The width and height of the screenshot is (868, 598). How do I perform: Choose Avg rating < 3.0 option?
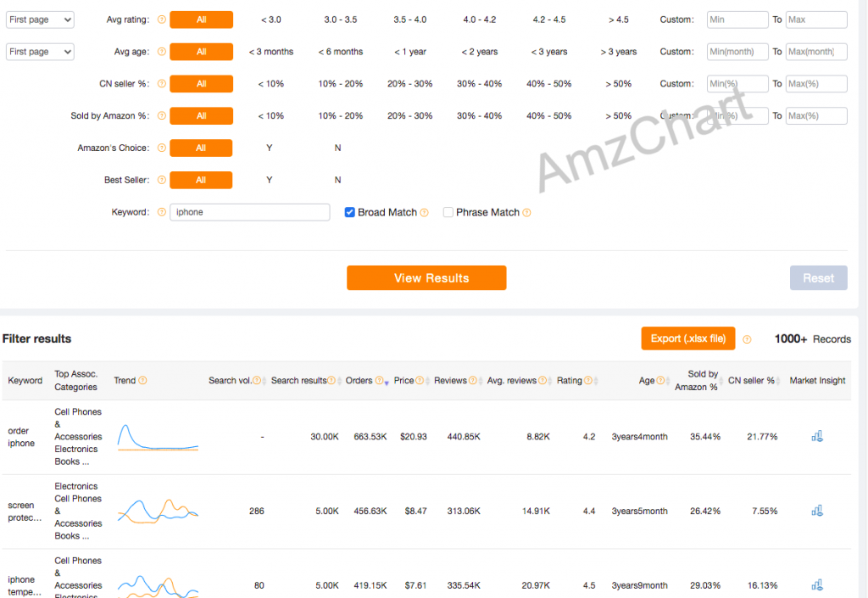[270, 20]
